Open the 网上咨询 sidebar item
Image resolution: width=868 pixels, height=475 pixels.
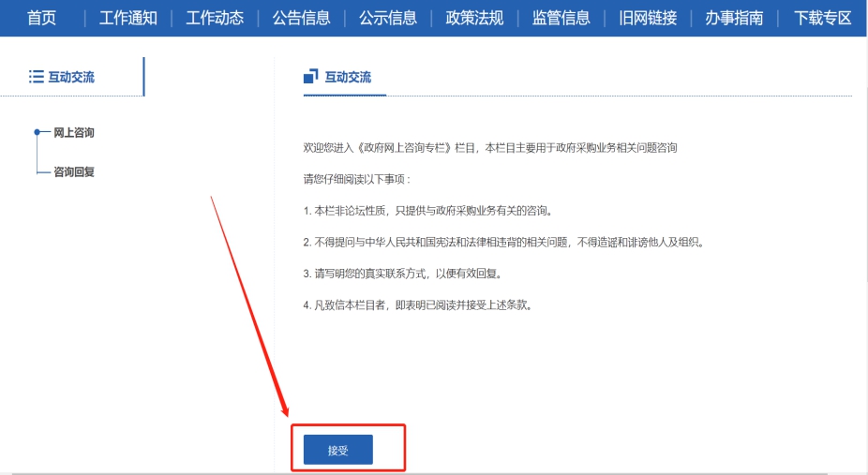[x=73, y=133]
